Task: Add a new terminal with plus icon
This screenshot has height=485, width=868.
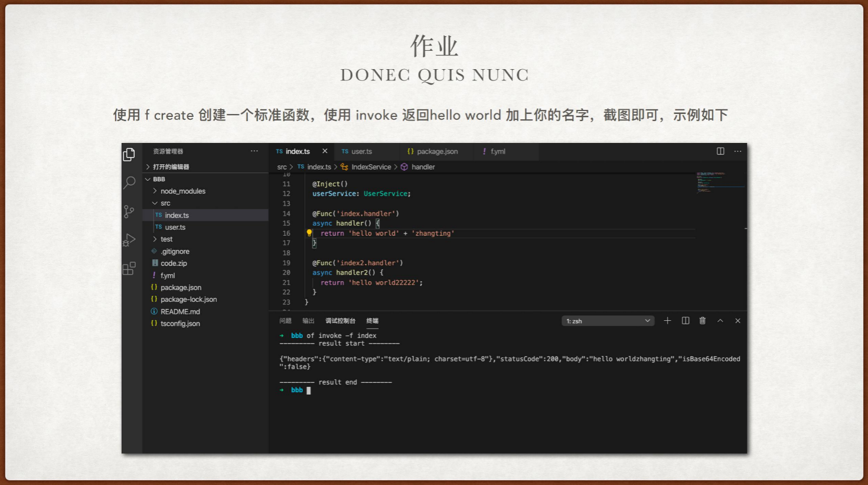Action: click(x=667, y=321)
